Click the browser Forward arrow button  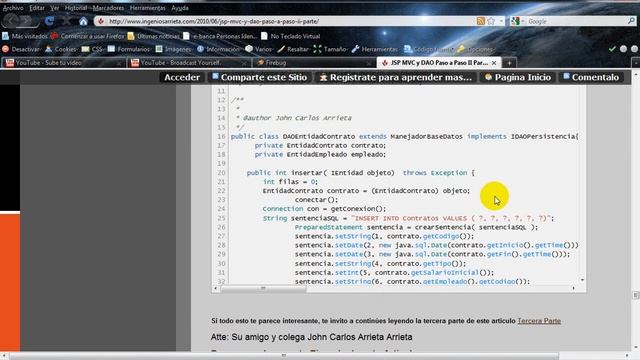[27, 21]
